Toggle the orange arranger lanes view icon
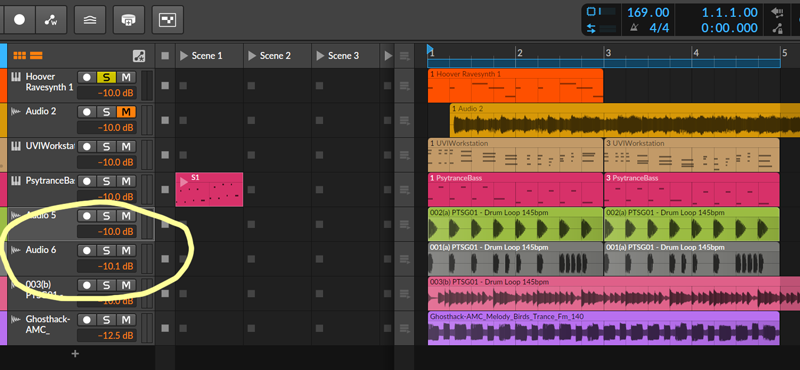This screenshot has height=370, width=800. point(36,56)
